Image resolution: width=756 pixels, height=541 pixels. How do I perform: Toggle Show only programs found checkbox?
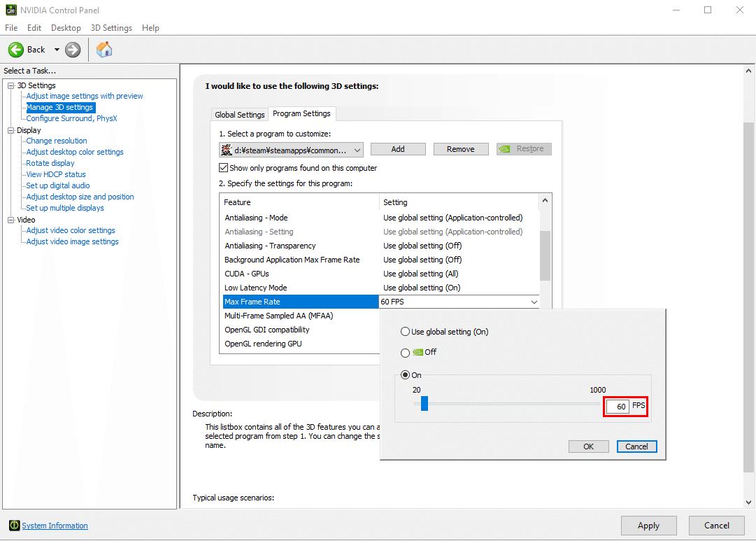pos(223,168)
